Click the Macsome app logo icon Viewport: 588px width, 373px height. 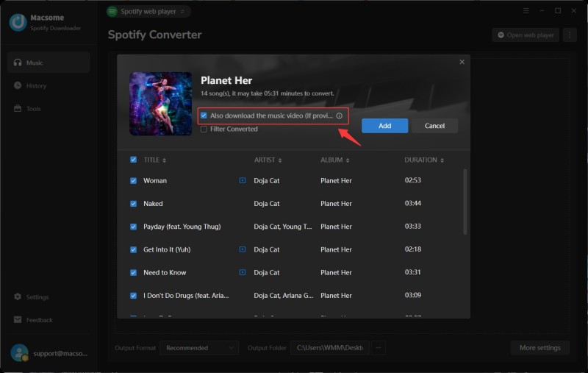point(18,22)
